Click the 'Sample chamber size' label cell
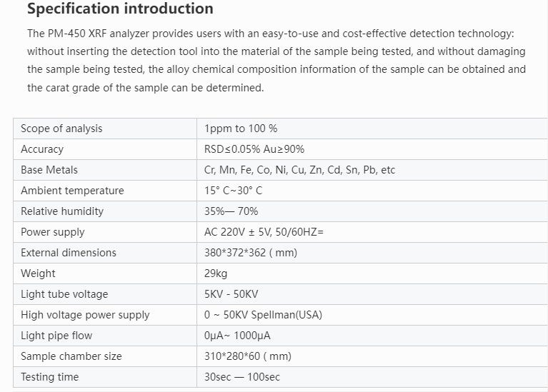This screenshot has width=548, height=392. (x=71, y=356)
